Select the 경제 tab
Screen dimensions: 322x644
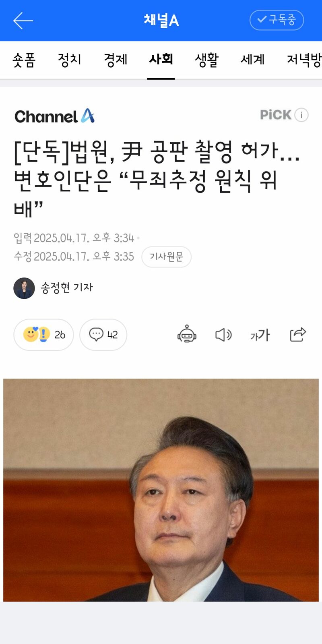(116, 60)
